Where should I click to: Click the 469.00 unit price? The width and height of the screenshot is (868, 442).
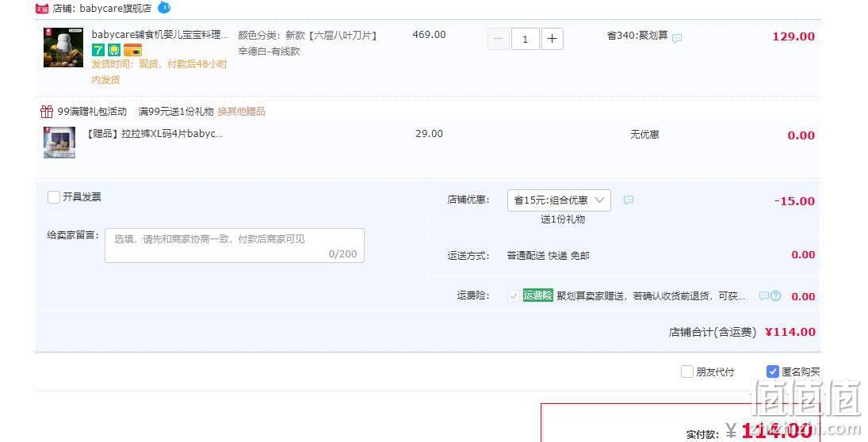coord(429,34)
